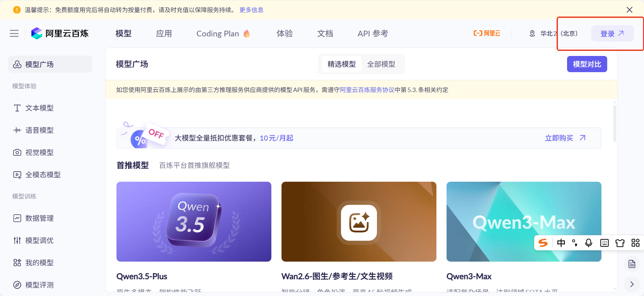
Task: Open the 阿里云百炼服务协议 link
Action: click(x=367, y=90)
